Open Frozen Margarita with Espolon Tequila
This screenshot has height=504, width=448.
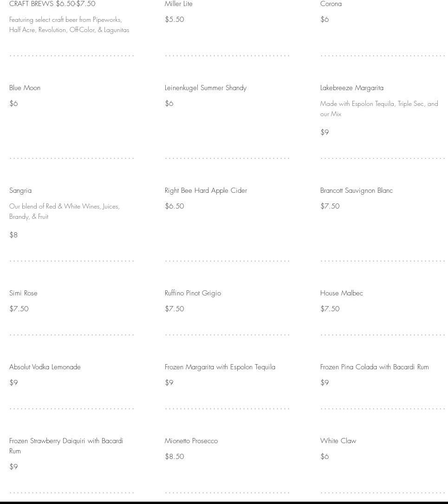(220, 367)
